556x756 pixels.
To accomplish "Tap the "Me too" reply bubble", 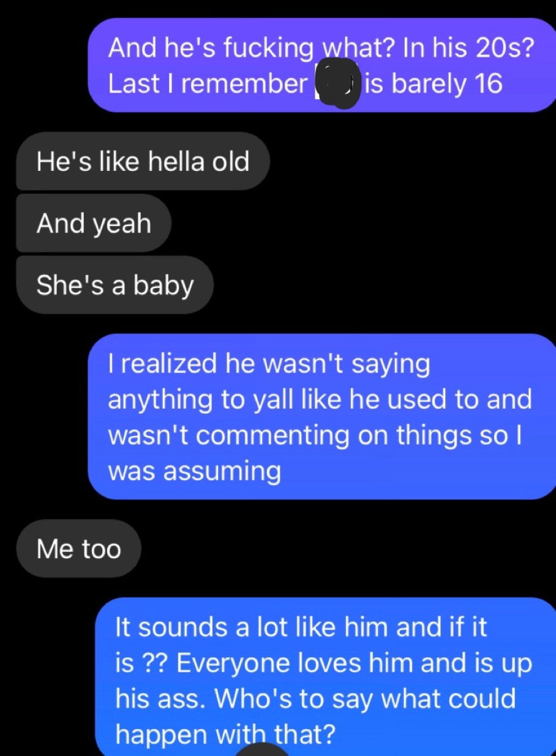I will 79,548.
